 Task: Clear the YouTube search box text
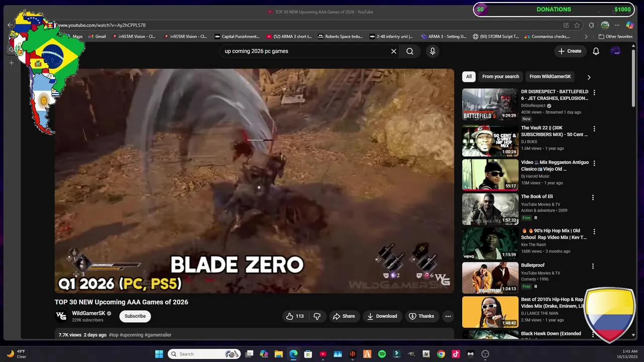394,51
